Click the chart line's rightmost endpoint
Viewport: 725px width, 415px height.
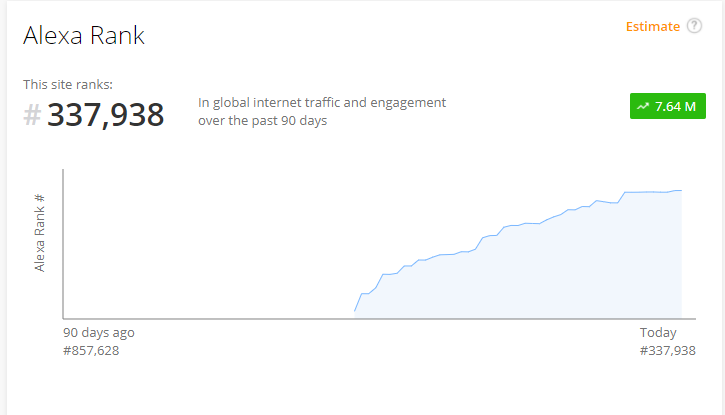point(682,190)
